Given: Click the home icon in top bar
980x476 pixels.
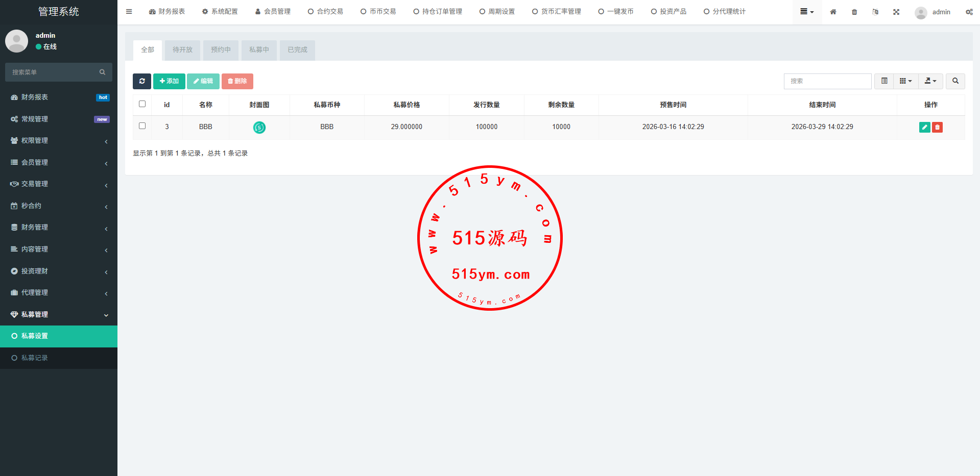Looking at the screenshot, I should point(833,12).
